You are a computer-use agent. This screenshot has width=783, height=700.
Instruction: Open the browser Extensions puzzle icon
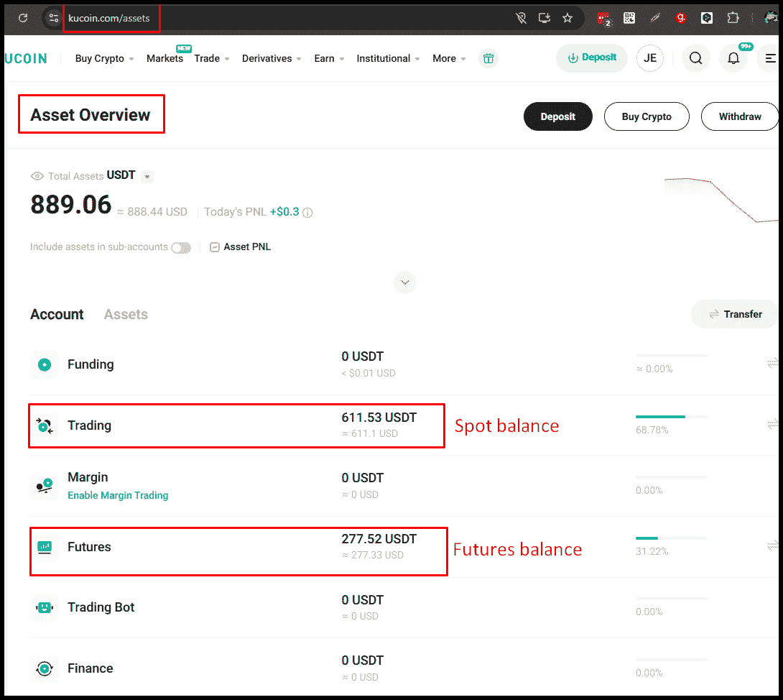pyautogui.click(x=733, y=18)
